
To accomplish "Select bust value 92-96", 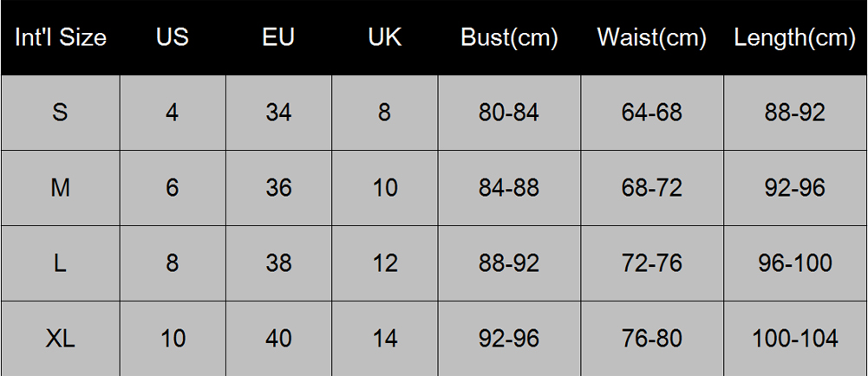I will coord(509,339).
